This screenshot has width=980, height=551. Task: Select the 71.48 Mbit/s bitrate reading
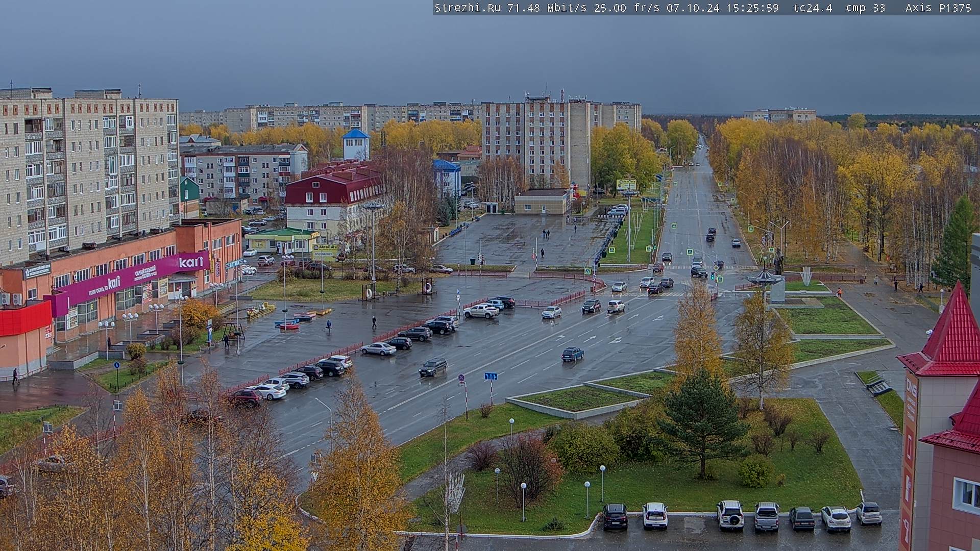click(x=547, y=8)
